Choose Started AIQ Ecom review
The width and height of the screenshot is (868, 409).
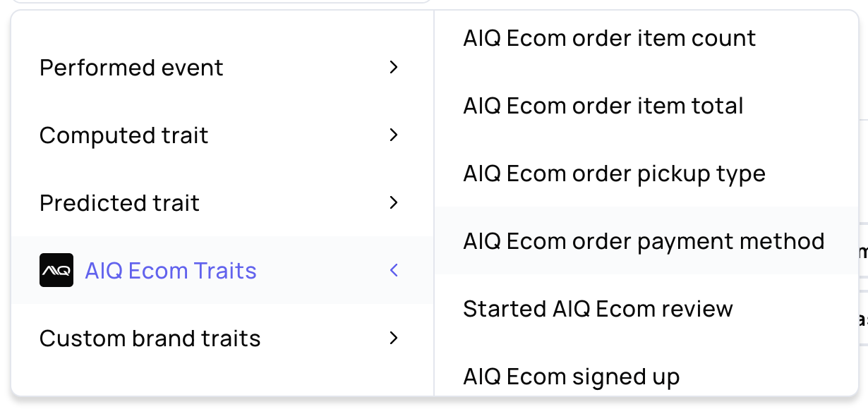pyautogui.click(x=598, y=309)
